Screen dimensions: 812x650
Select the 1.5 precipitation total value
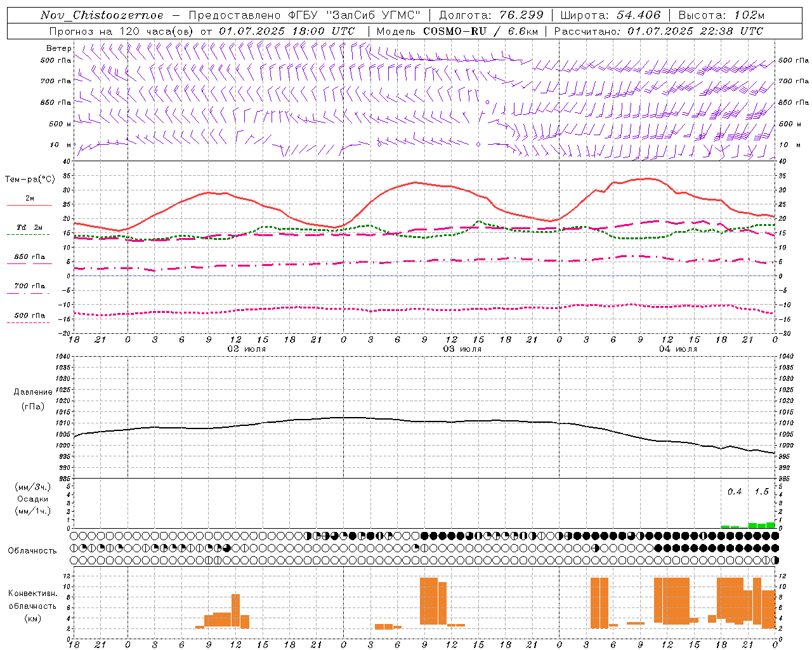pos(761,491)
